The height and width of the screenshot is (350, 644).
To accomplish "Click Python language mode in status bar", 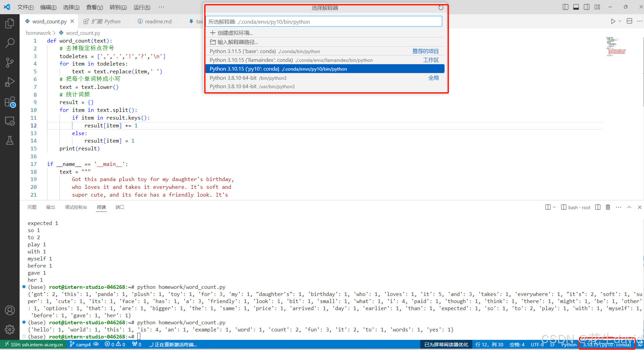I will [569, 345].
